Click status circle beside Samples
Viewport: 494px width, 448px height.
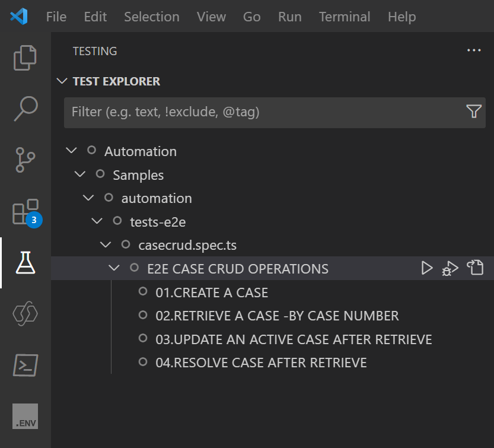100,174
